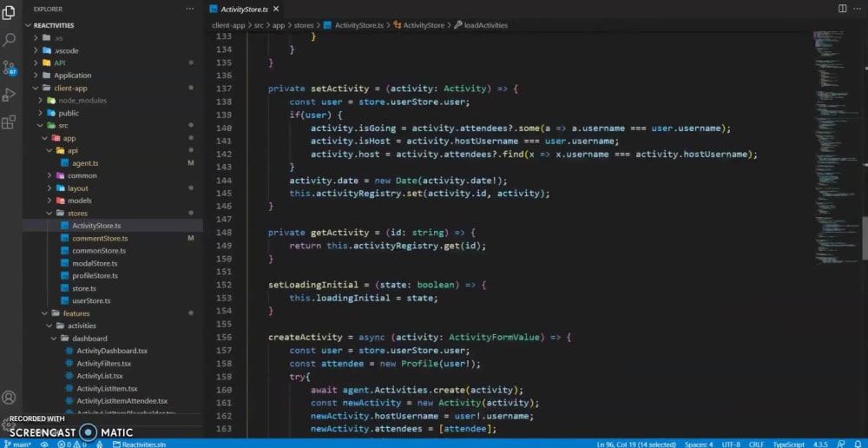Click loadActivities breadcrumb item
Screen dimensions: 868x448
pyautogui.click(x=481, y=25)
